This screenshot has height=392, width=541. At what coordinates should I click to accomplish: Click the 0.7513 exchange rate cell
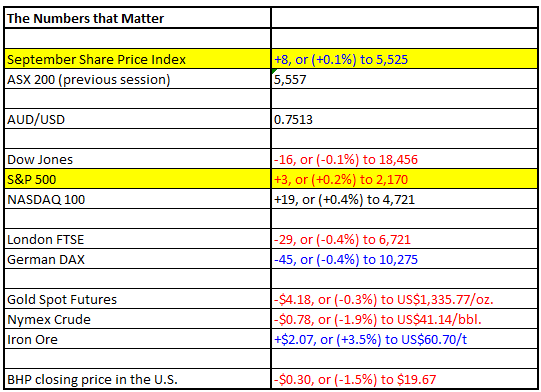coord(404,119)
